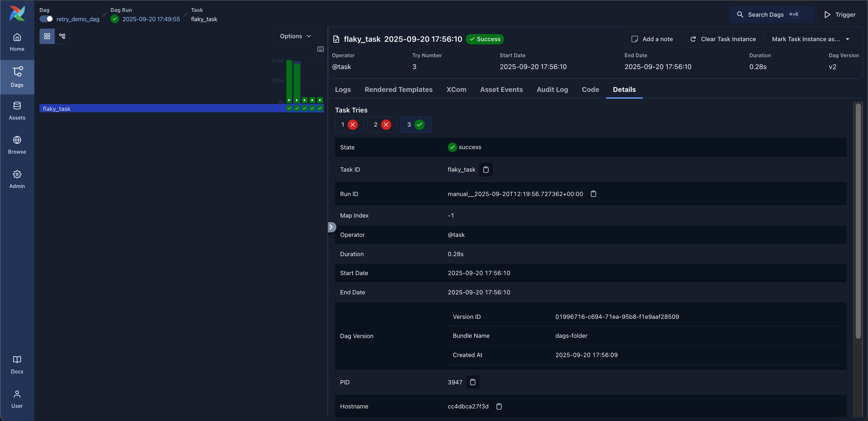This screenshot has width=868, height=421.
Task: Open the retry_demo_dag breadcrumb link
Action: 78,19
